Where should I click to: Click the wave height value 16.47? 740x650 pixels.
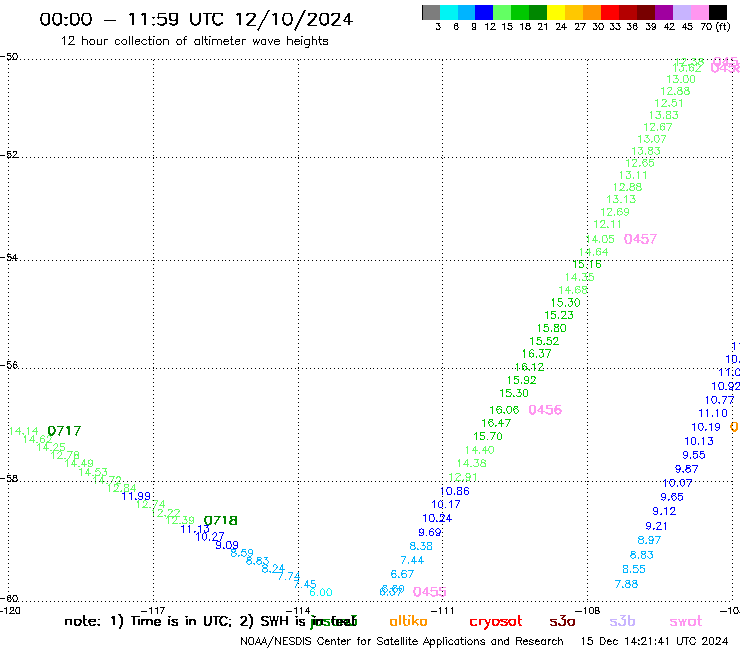pos(496,423)
